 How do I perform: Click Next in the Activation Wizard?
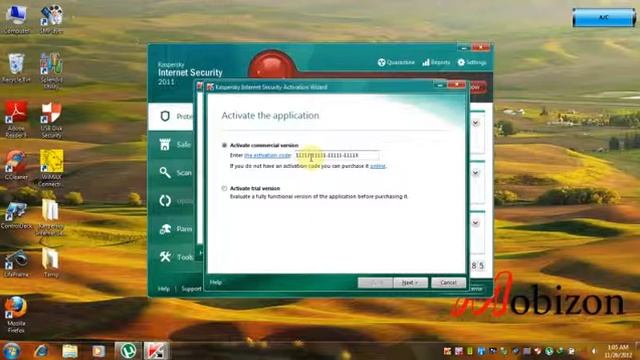[x=410, y=282]
